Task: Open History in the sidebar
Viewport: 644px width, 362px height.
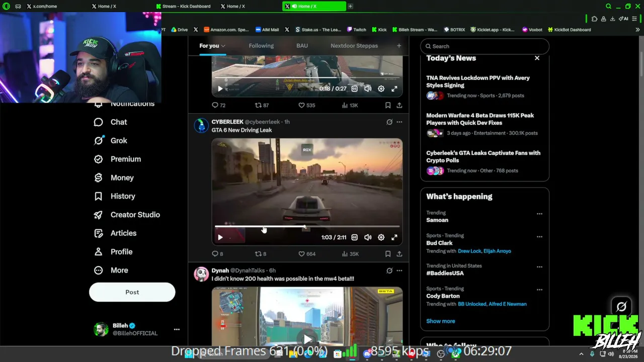Action: pos(115,196)
